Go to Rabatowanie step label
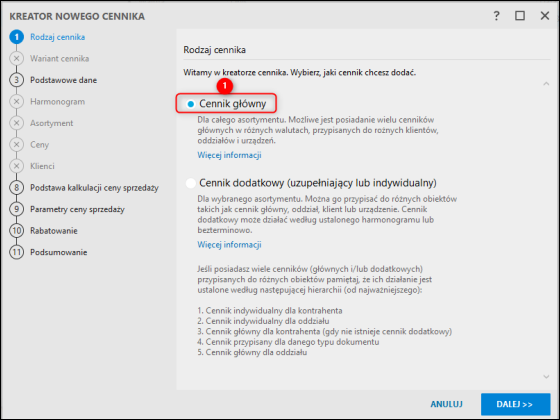 coord(54,231)
